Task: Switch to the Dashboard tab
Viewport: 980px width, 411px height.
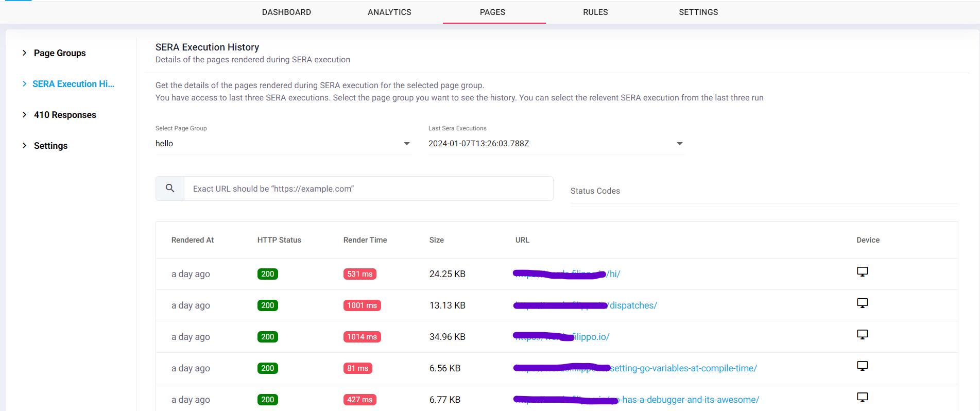Action: click(286, 12)
